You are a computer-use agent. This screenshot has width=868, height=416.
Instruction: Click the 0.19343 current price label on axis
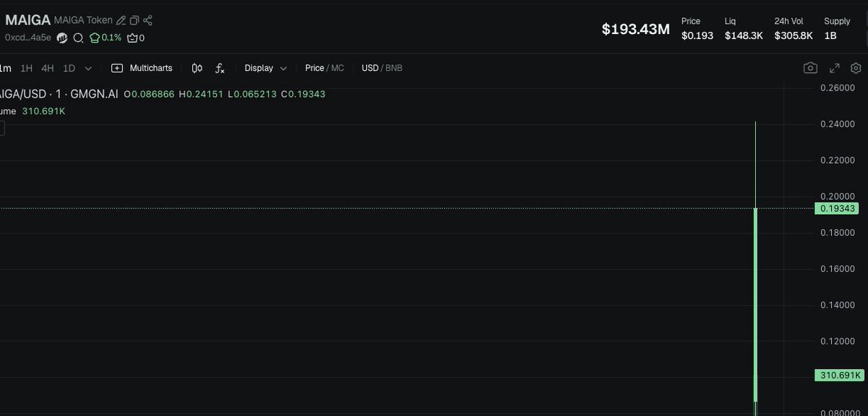point(839,208)
